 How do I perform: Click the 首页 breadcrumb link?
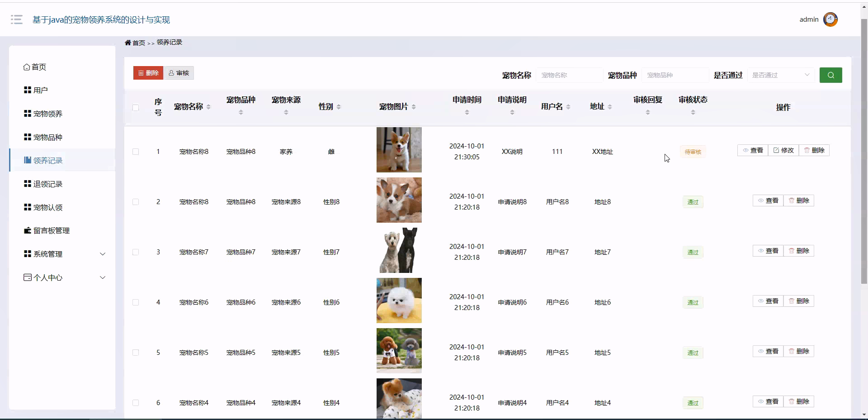(139, 43)
